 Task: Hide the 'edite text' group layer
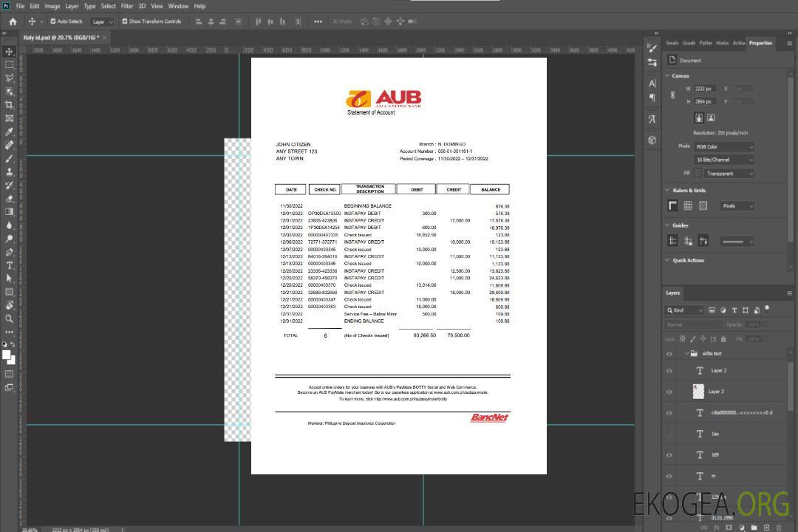669,354
